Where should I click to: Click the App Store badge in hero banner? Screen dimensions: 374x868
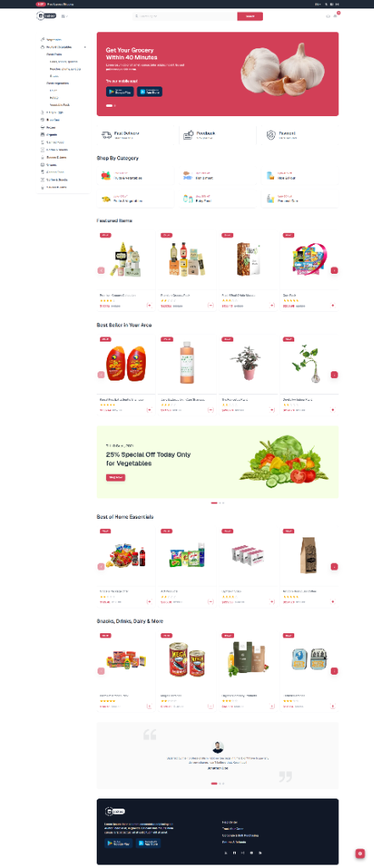pyautogui.click(x=149, y=92)
